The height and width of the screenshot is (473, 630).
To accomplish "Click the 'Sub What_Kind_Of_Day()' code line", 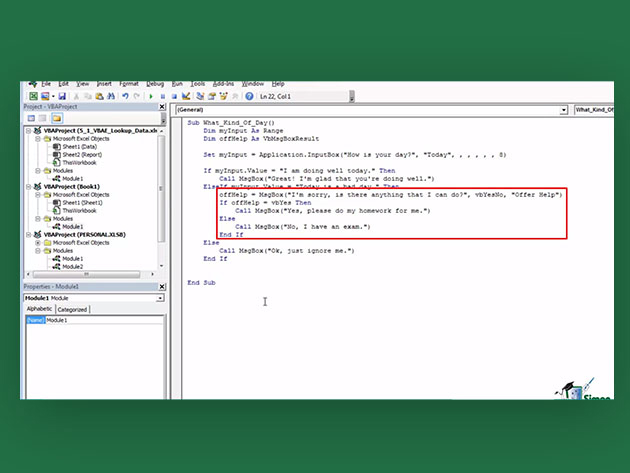I will click(x=231, y=123).
